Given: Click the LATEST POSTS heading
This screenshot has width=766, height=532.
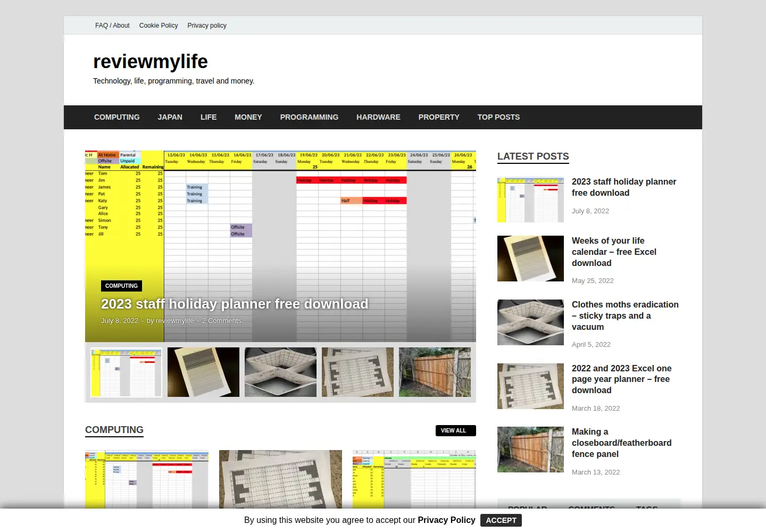Looking at the screenshot, I should coord(533,156).
